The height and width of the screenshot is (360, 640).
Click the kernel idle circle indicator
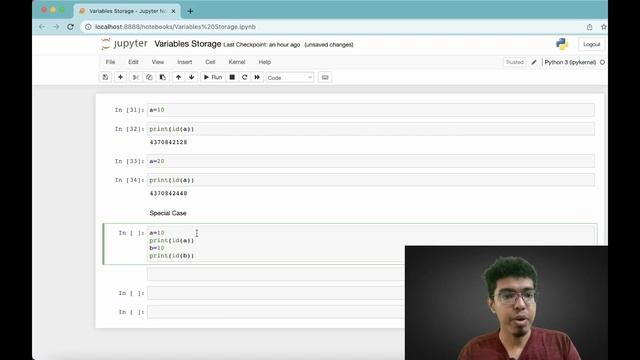pos(602,62)
